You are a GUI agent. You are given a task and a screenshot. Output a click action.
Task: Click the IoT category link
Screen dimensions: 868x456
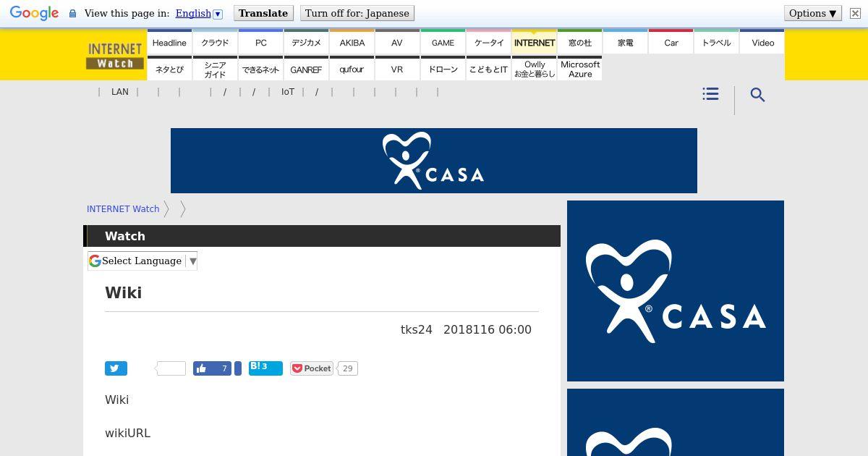[288, 92]
